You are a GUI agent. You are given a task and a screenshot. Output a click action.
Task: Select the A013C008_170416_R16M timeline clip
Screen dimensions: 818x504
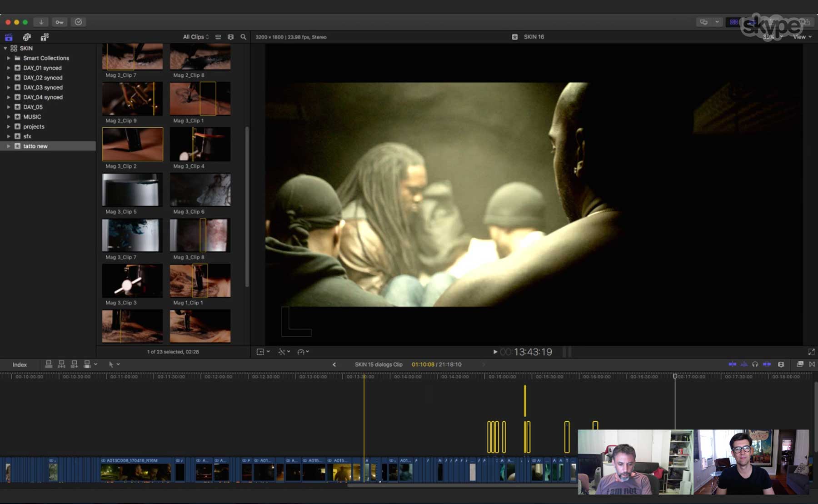[136, 470]
